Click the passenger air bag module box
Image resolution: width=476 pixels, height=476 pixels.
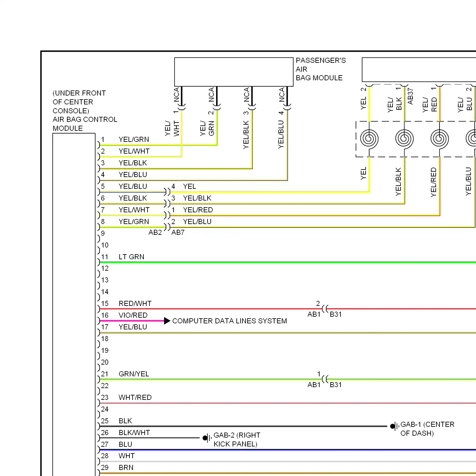(x=234, y=72)
